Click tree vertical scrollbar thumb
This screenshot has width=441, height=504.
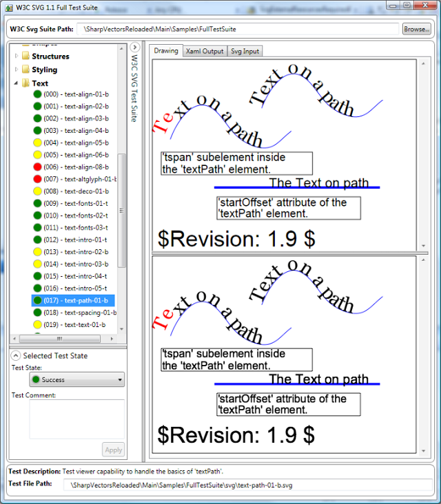[x=121, y=211]
